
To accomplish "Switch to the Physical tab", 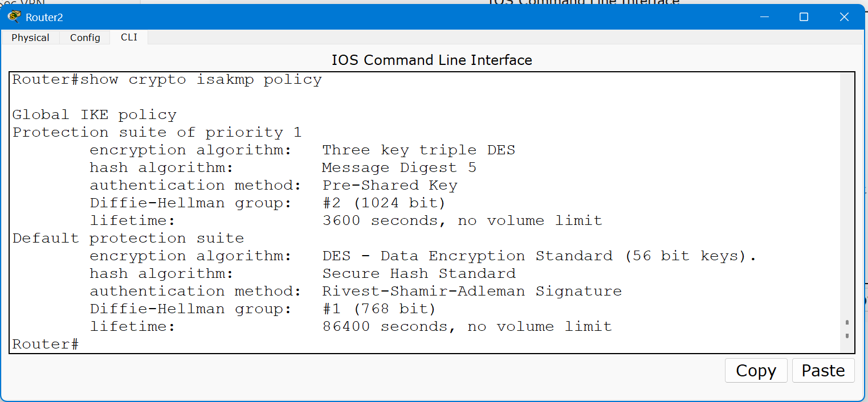I will 30,38.
